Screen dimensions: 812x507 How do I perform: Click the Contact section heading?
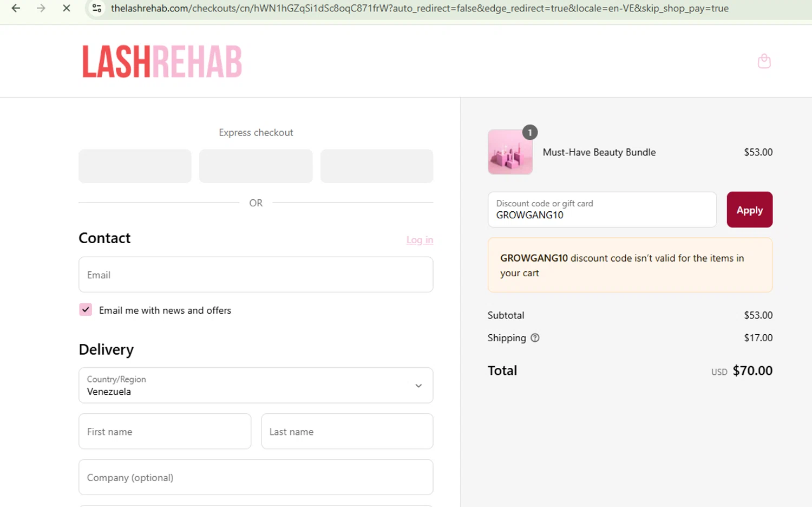(x=104, y=238)
